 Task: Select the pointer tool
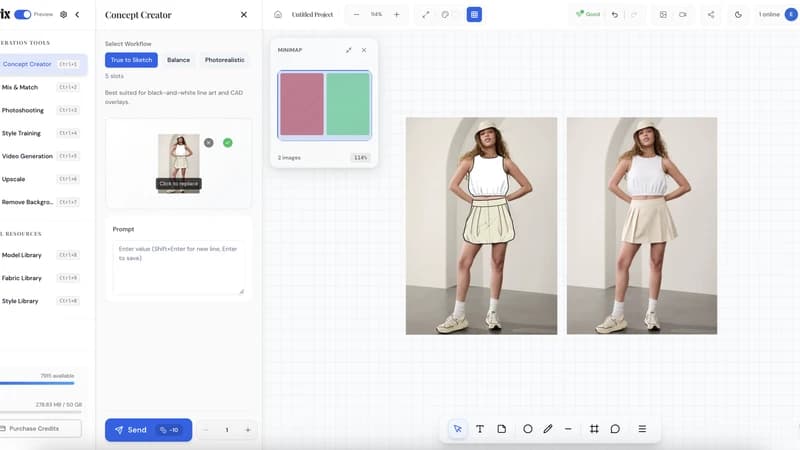(x=458, y=429)
